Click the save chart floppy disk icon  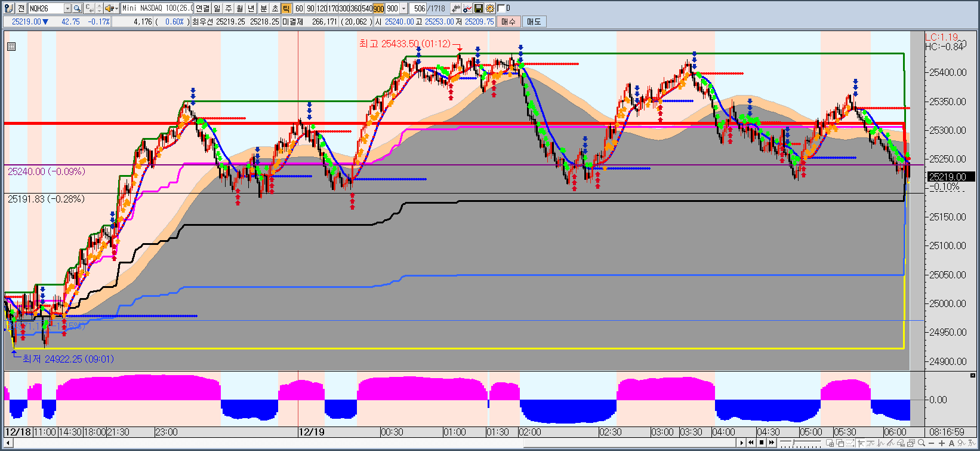point(478,8)
